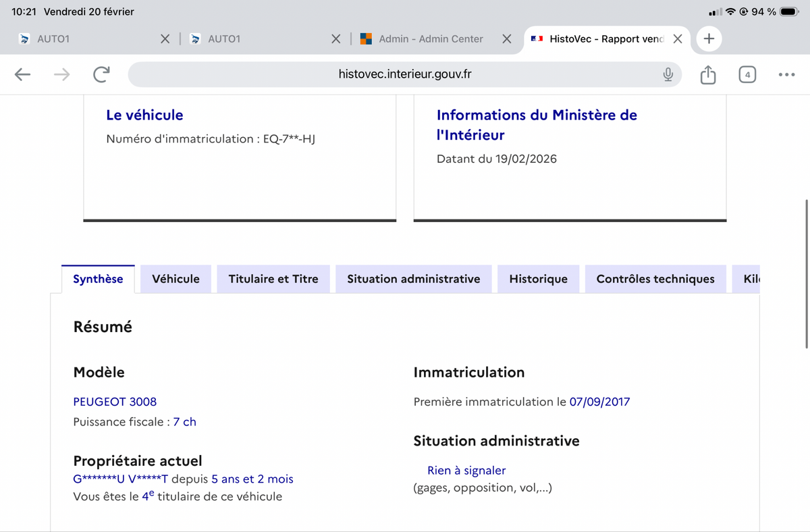Switch to the second AUTO1 browser tab
The image size is (810, 532).
pos(260,39)
